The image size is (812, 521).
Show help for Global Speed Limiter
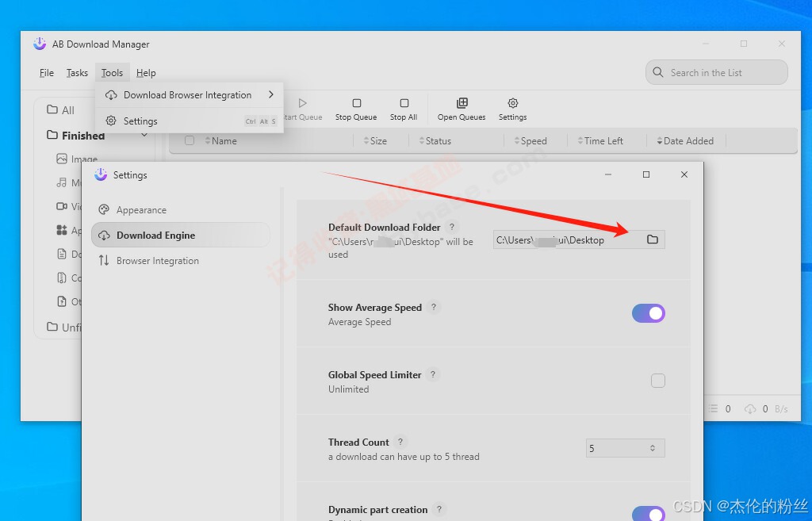tap(433, 374)
